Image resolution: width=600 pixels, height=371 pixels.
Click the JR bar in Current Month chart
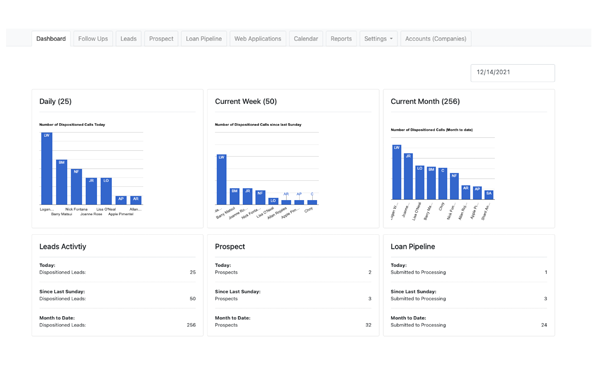[408, 176]
